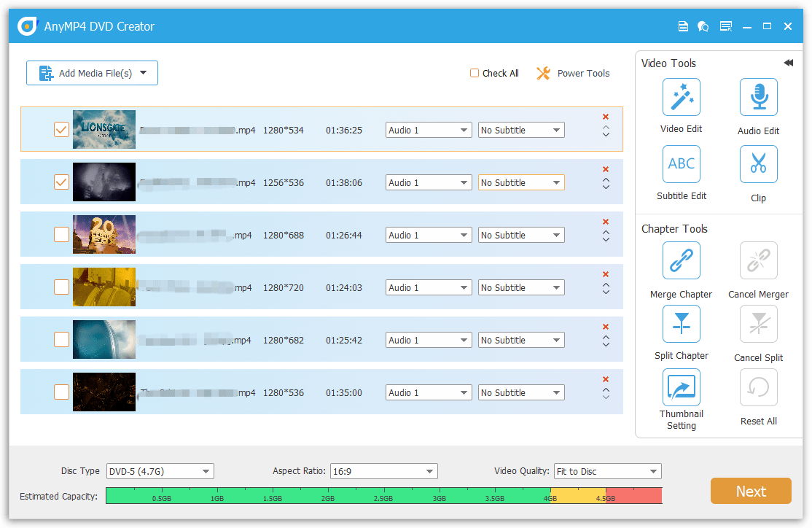Click the Reset All icon
Image resolution: width=812 pixels, height=528 pixels.
(x=758, y=387)
